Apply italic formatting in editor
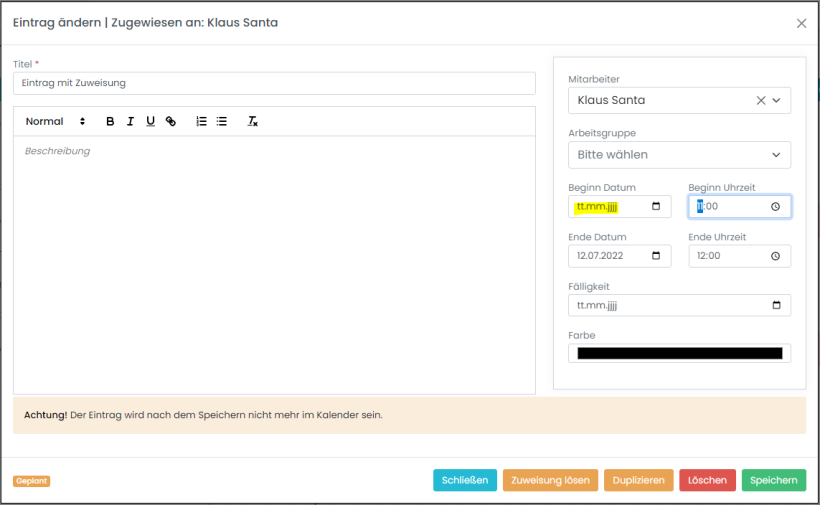 point(130,122)
